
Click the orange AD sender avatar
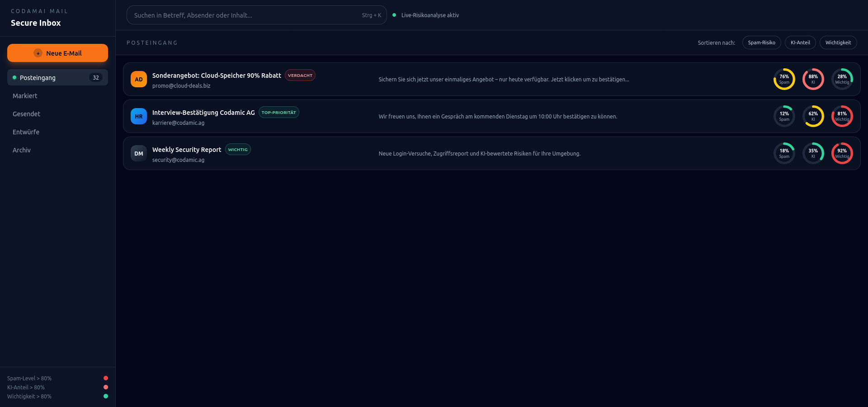coord(139,79)
